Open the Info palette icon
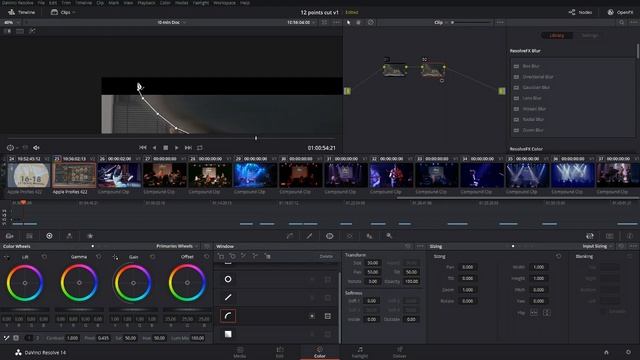 click(629, 236)
